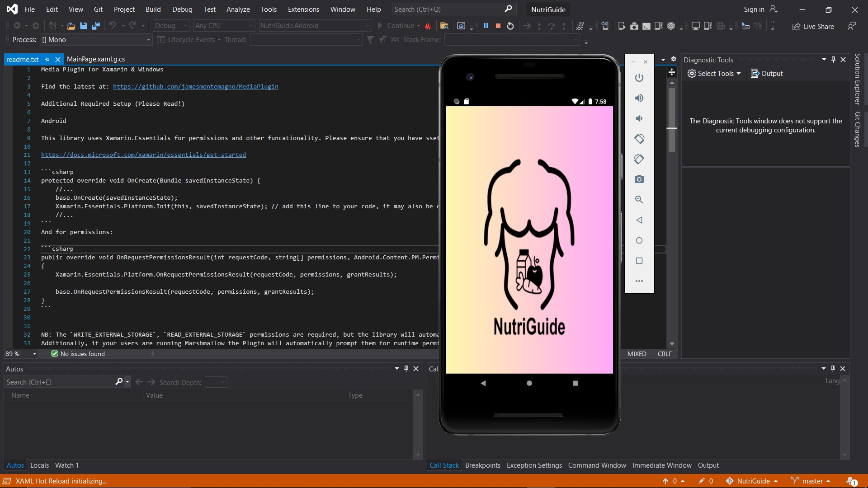Open the Debug menu
The height and width of the screenshot is (488, 868).
point(182,9)
